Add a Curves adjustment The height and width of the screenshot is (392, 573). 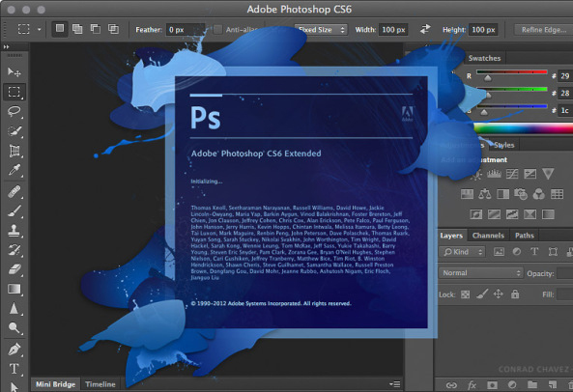(x=512, y=174)
